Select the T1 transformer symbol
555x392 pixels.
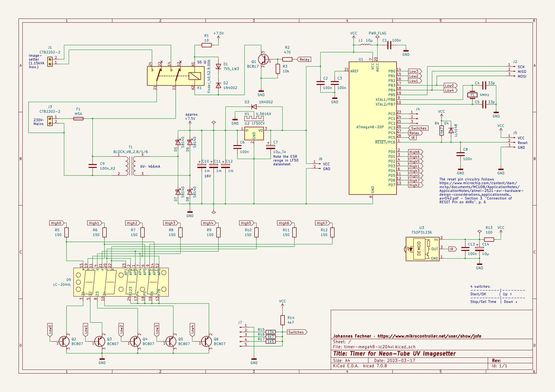pyautogui.click(x=131, y=166)
